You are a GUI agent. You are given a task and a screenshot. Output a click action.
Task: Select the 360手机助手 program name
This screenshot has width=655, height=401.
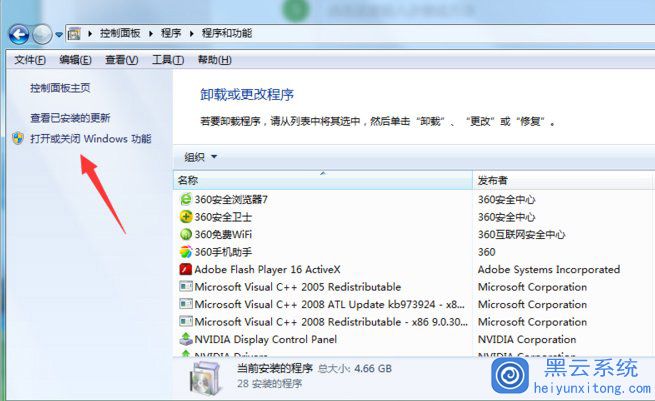coord(223,252)
